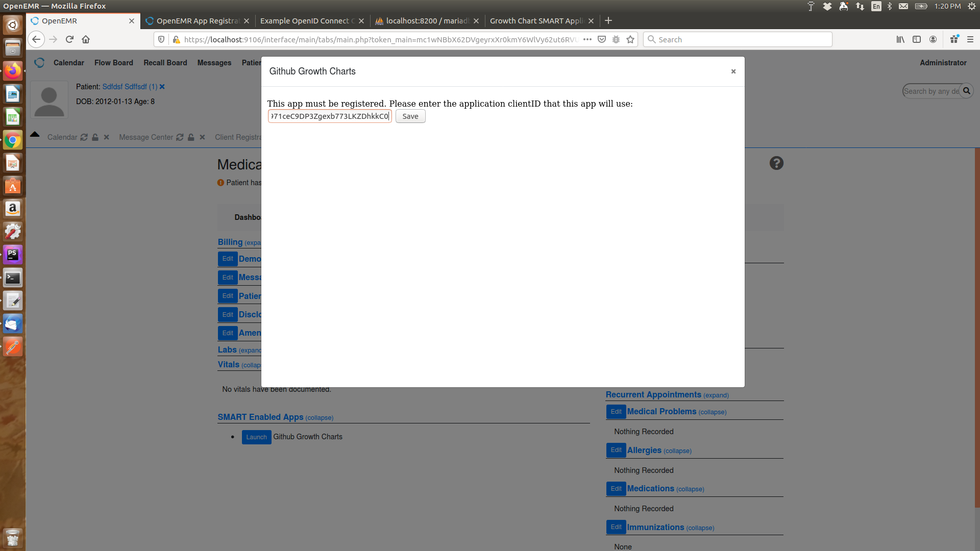The height and width of the screenshot is (551, 980).
Task: Collapse the Medical Problems section
Action: (713, 412)
